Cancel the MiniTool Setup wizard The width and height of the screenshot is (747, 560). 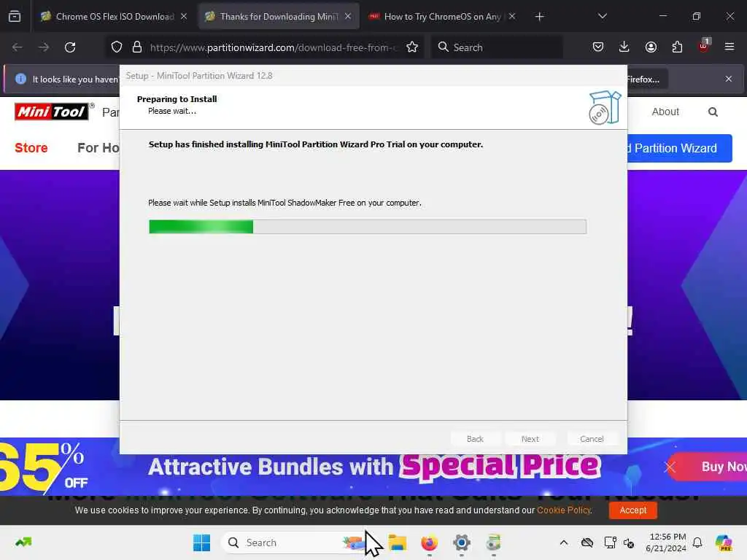coord(592,438)
